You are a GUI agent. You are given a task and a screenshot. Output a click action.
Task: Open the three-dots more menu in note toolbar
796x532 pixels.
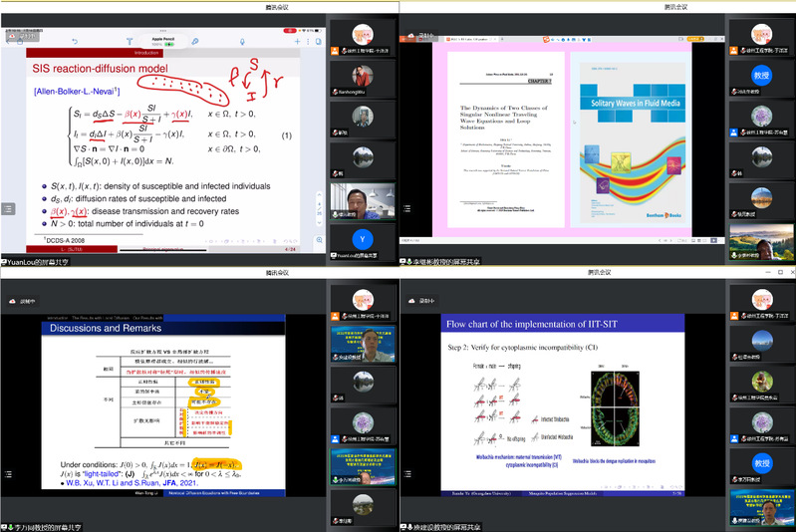coord(310,41)
